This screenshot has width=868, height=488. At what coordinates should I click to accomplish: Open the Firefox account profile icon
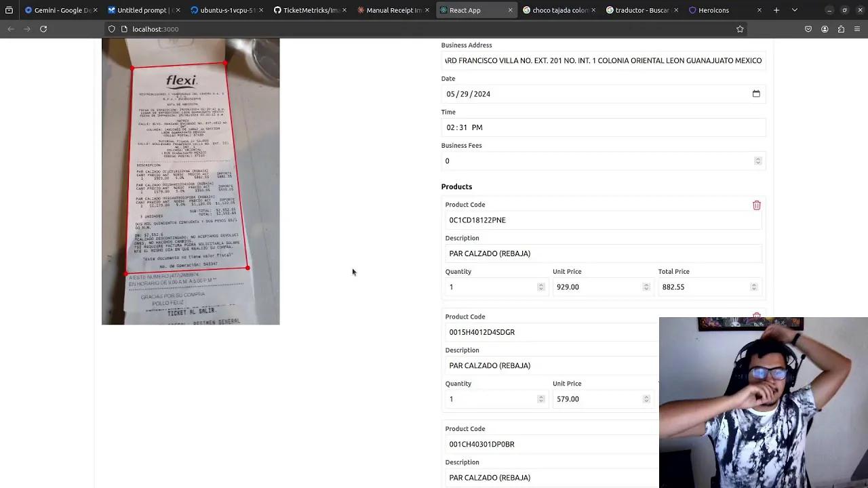click(825, 29)
